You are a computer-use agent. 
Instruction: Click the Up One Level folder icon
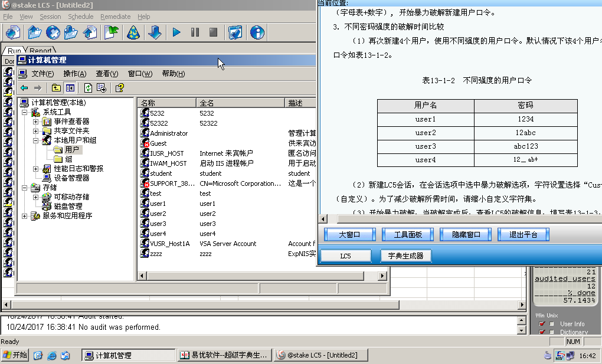coord(57,88)
